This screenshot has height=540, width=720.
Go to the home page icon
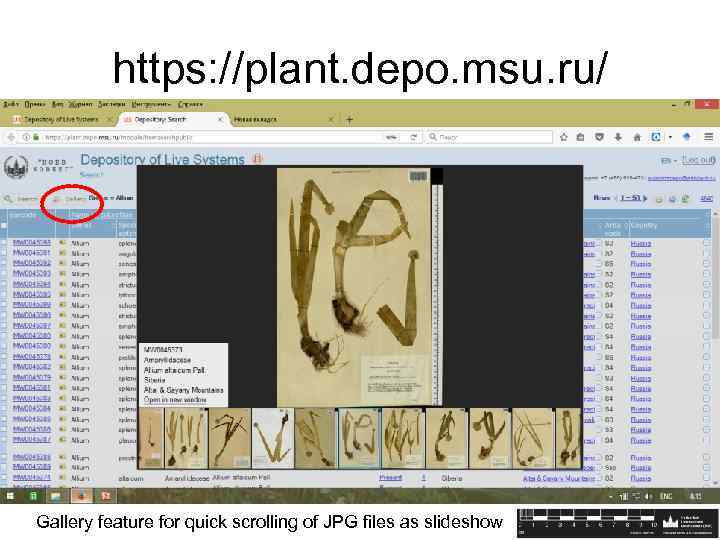[637, 137]
